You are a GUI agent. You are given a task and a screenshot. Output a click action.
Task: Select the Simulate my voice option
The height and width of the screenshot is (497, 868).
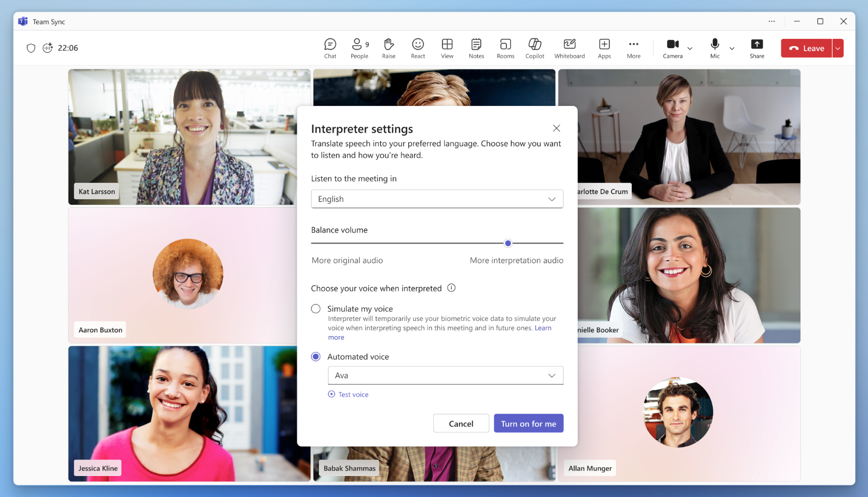click(316, 309)
